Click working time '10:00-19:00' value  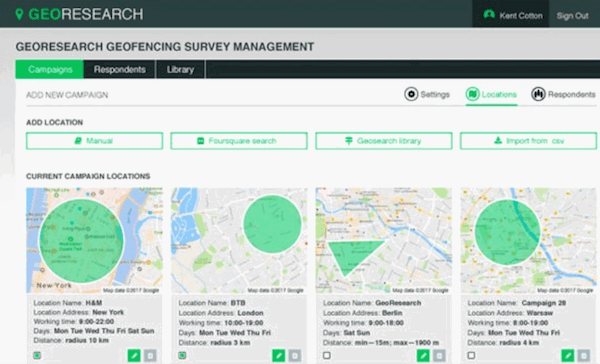point(244,323)
